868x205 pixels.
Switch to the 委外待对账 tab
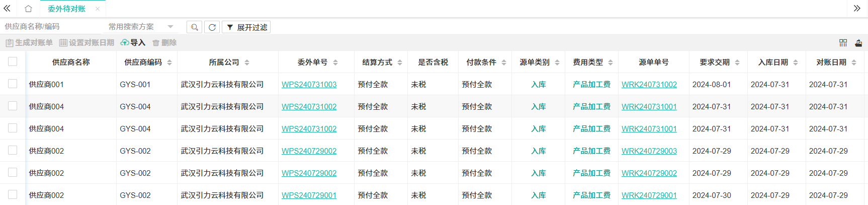(x=66, y=9)
